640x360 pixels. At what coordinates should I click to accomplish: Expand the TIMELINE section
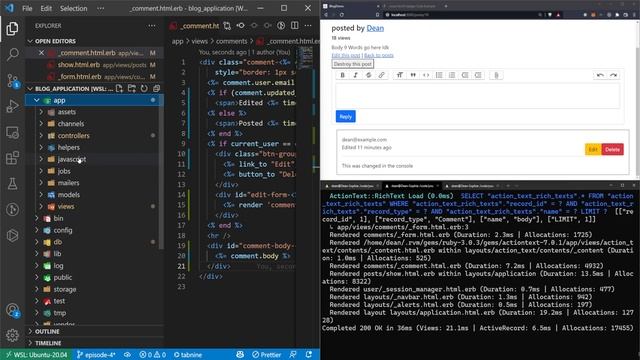pyautogui.click(x=30, y=343)
